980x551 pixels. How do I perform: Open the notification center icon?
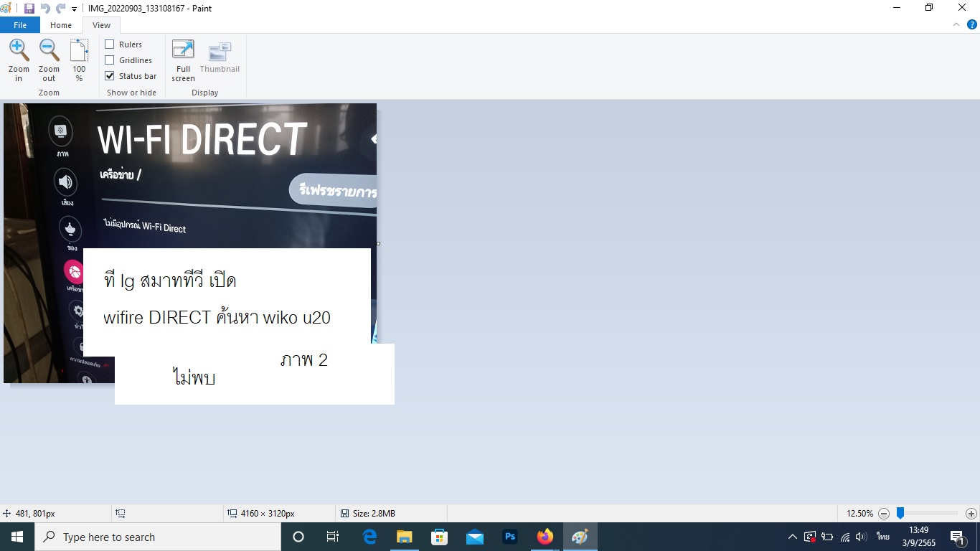[x=957, y=537]
